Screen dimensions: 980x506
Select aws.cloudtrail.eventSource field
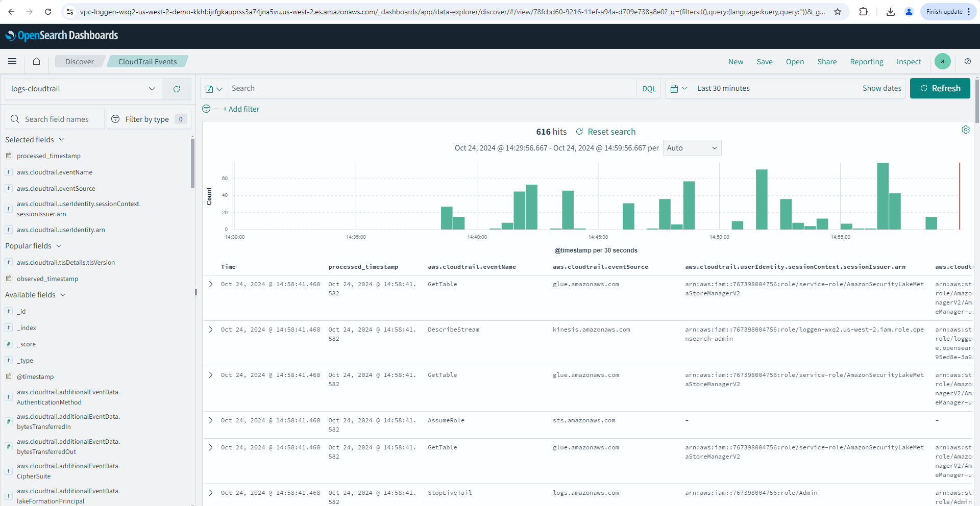[56, 189]
